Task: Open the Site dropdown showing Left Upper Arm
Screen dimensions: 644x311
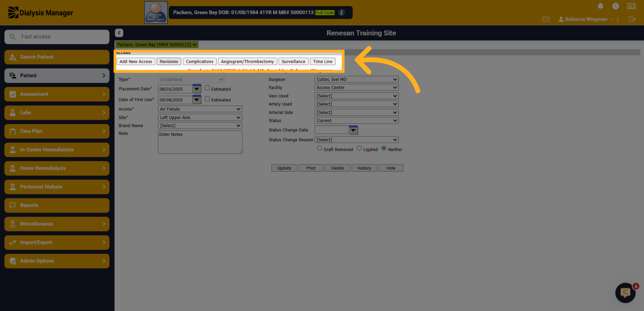Action: 200,117
